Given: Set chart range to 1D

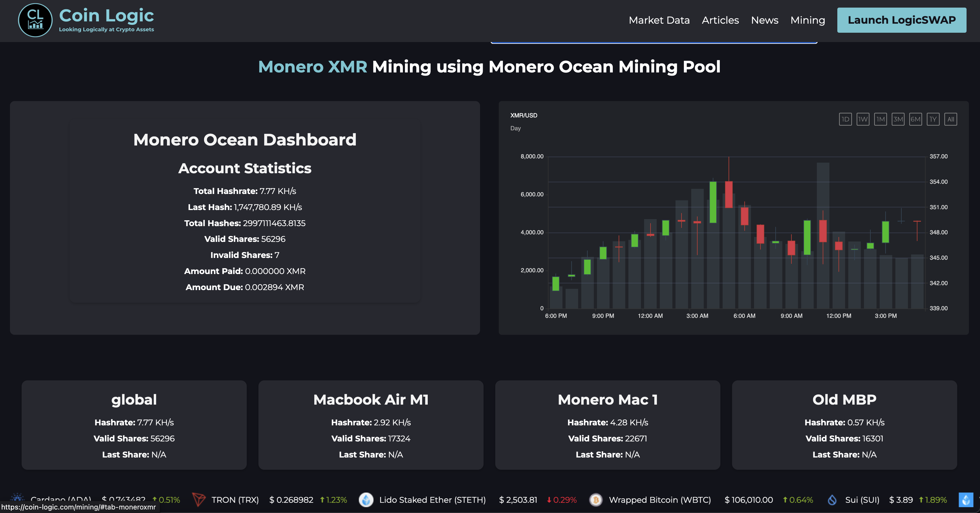Looking at the screenshot, I should click(x=845, y=119).
